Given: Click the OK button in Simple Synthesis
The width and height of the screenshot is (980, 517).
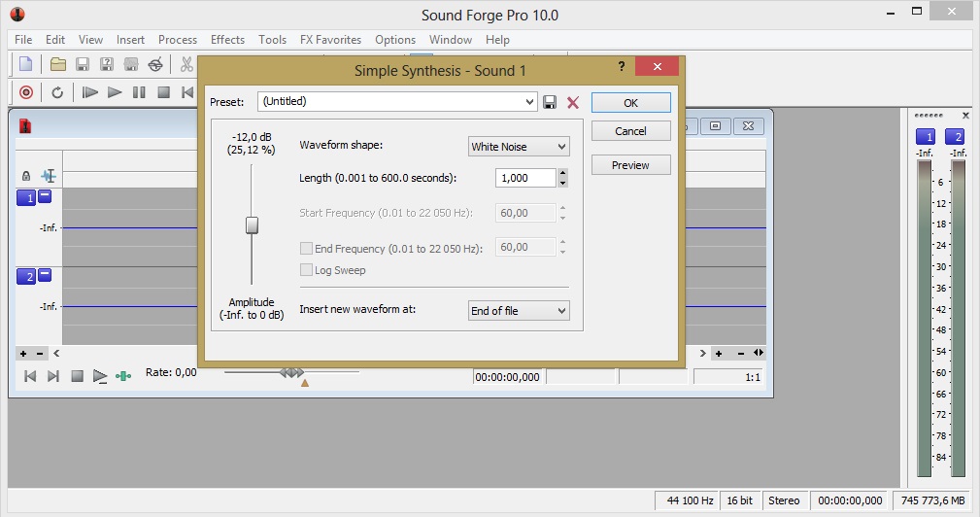Looking at the screenshot, I should point(630,102).
